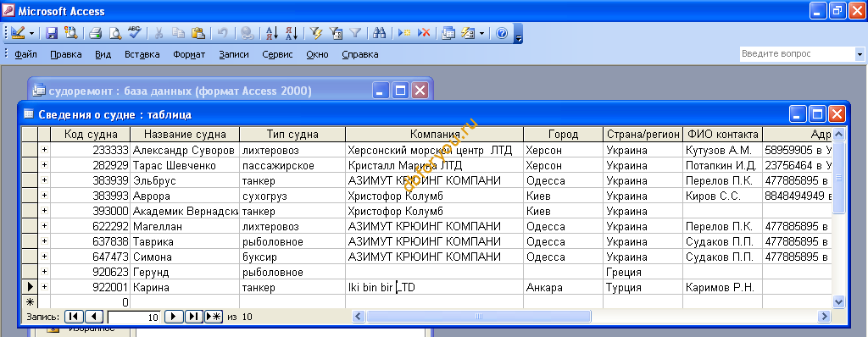Go to previous record navigation button
Screen dimensions: 868x337
click(x=93, y=317)
